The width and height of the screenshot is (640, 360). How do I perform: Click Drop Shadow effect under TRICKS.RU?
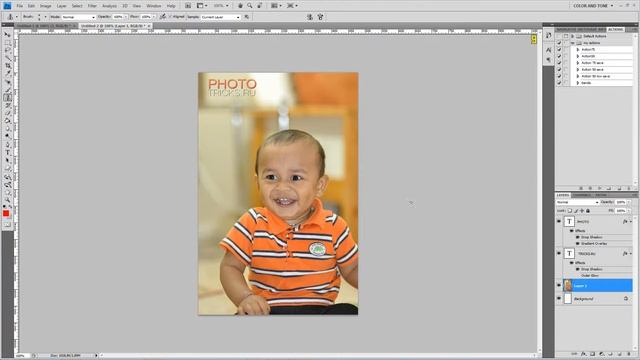pyautogui.click(x=591, y=269)
